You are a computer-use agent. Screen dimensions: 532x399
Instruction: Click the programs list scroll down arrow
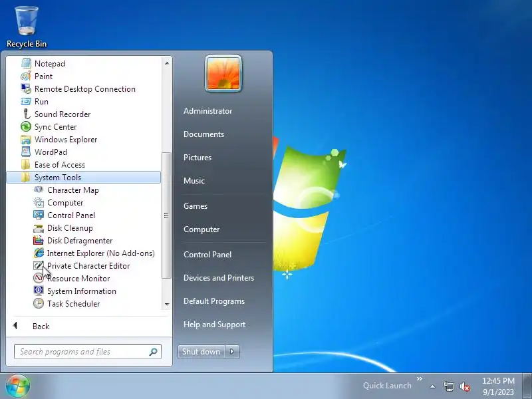click(x=167, y=305)
